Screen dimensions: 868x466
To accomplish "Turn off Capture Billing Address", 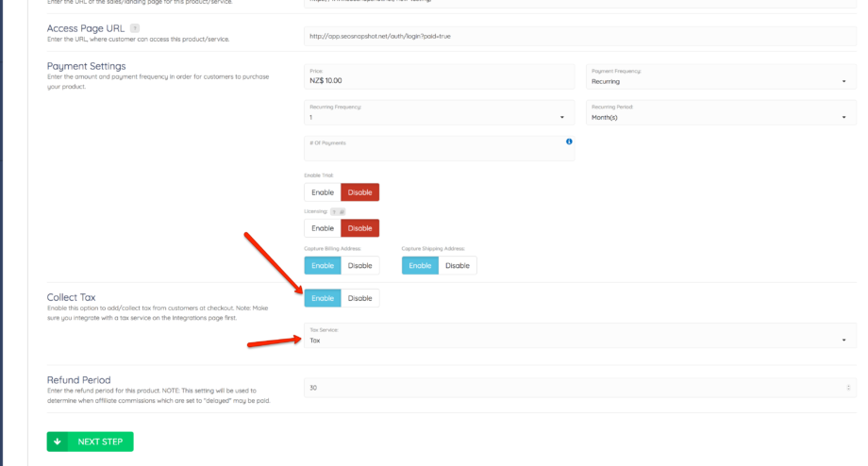I will pos(359,266).
